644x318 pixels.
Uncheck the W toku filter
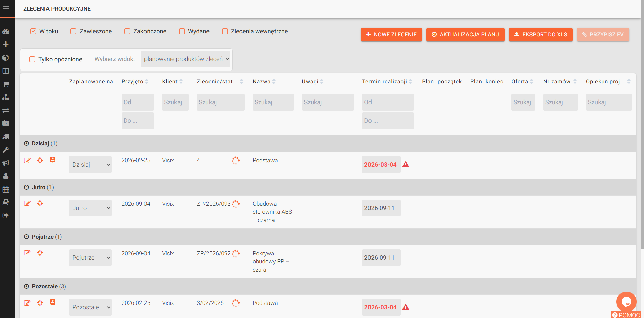33,31
